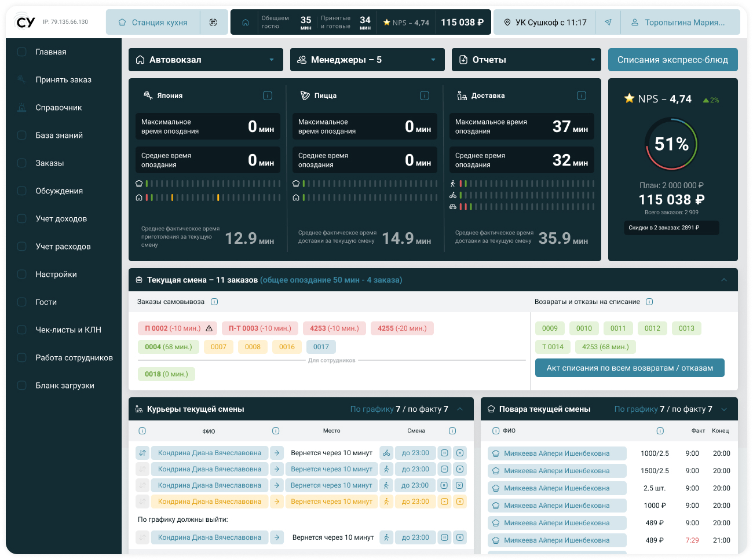Open the info icon on the Япония card
753x560 pixels.
268,96
